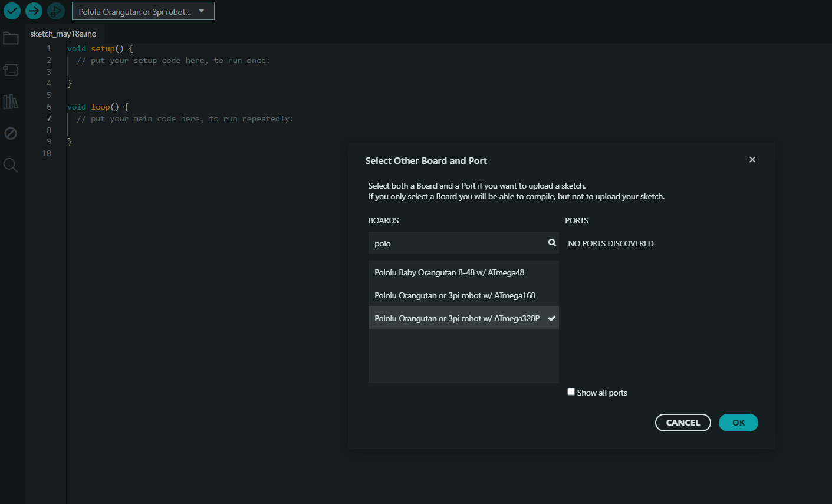
Task: Enable the Show all ports checkbox
Action: click(571, 391)
